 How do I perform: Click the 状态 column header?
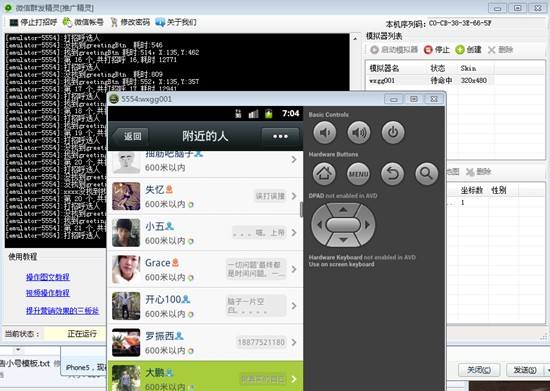point(437,68)
